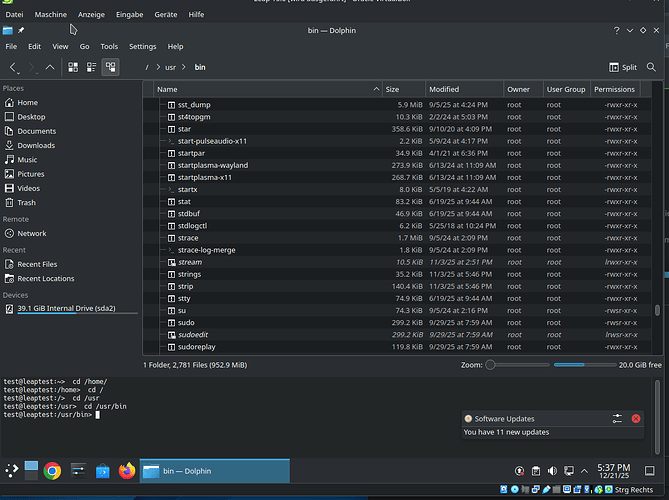Open the Software Updates notification settings
The width and height of the screenshot is (669, 500).
617,418
